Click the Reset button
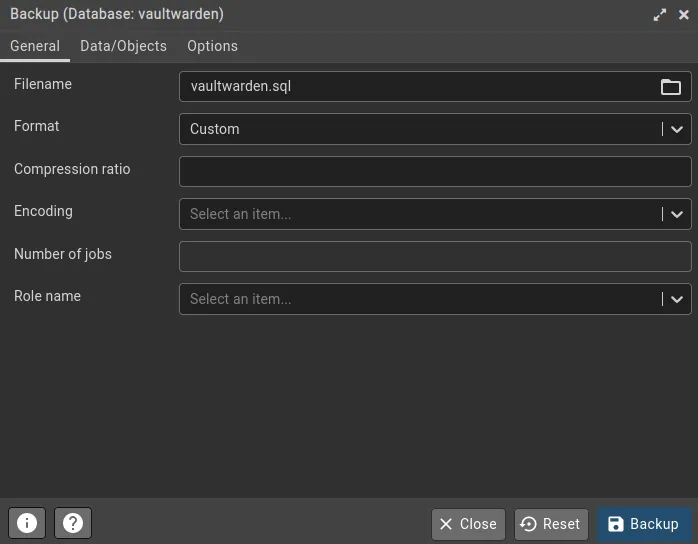This screenshot has width=698, height=544. (x=551, y=524)
